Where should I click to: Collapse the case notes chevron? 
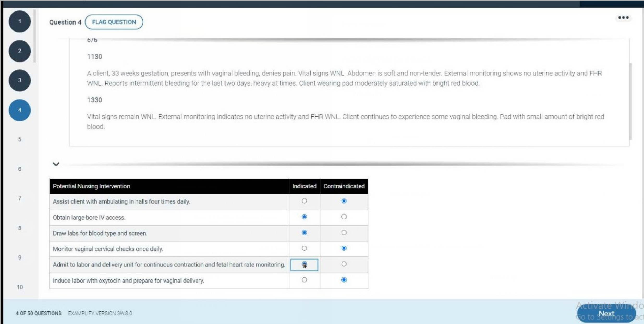[x=56, y=164]
